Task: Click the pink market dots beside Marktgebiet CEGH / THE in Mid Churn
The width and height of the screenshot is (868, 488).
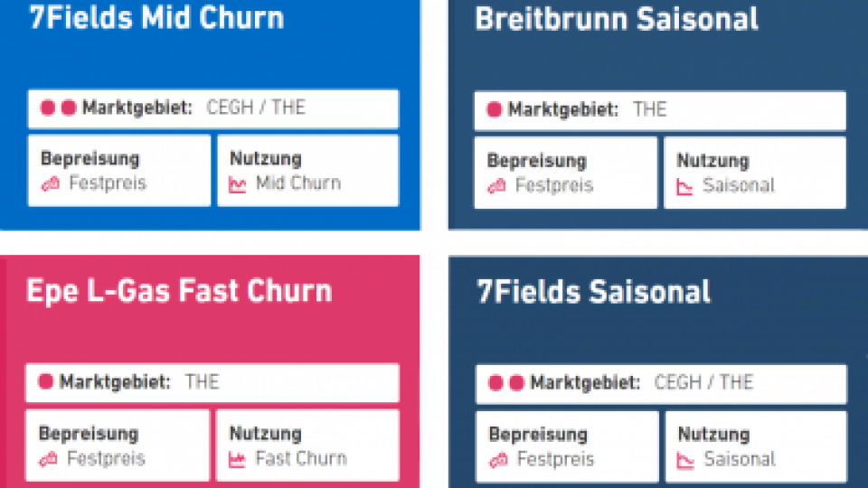Action: tap(58, 108)
